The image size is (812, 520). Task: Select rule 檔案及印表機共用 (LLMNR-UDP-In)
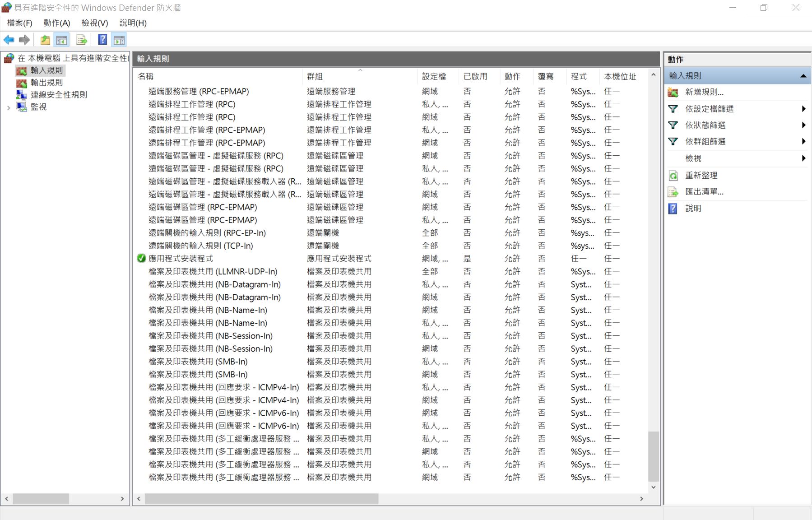213,271
